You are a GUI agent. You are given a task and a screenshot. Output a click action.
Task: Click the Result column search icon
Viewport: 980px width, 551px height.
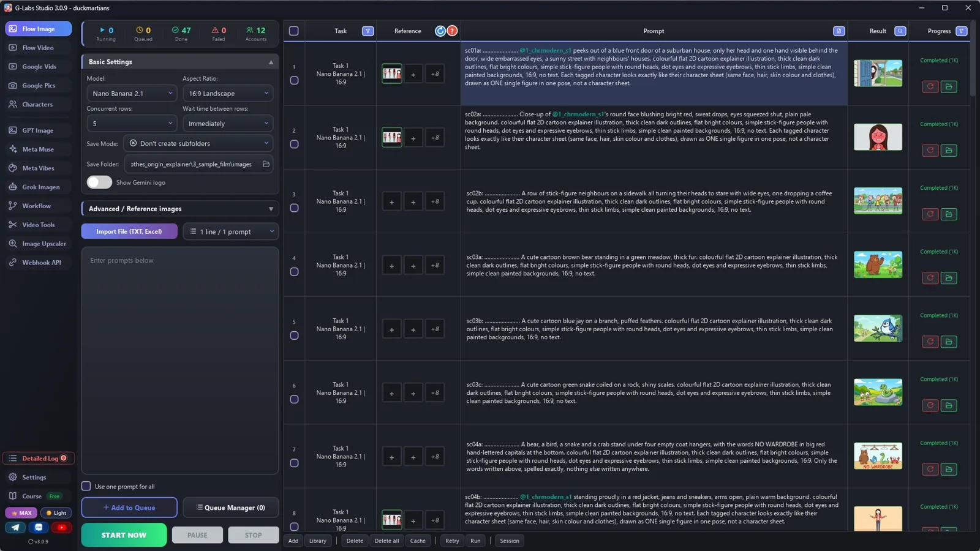point(900,31)
